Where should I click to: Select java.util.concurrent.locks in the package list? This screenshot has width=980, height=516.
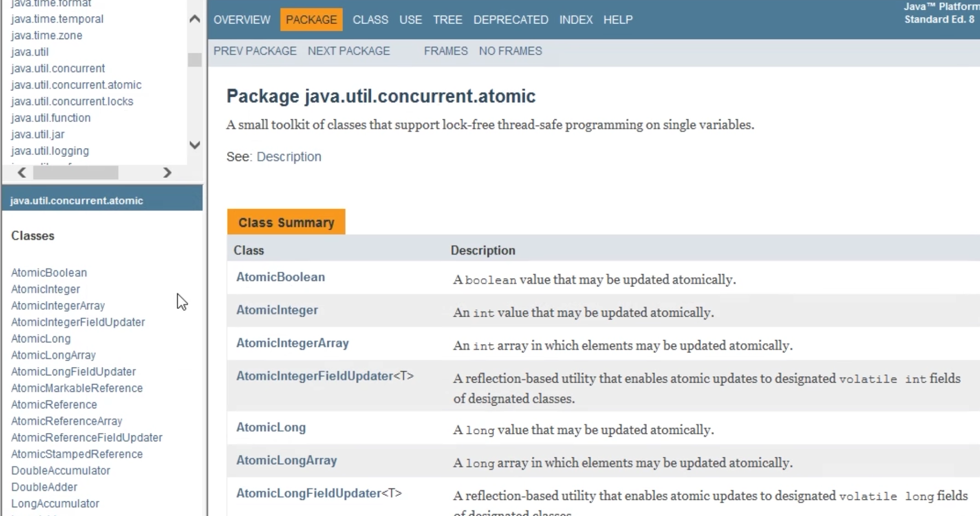click(x=72, y=102)
